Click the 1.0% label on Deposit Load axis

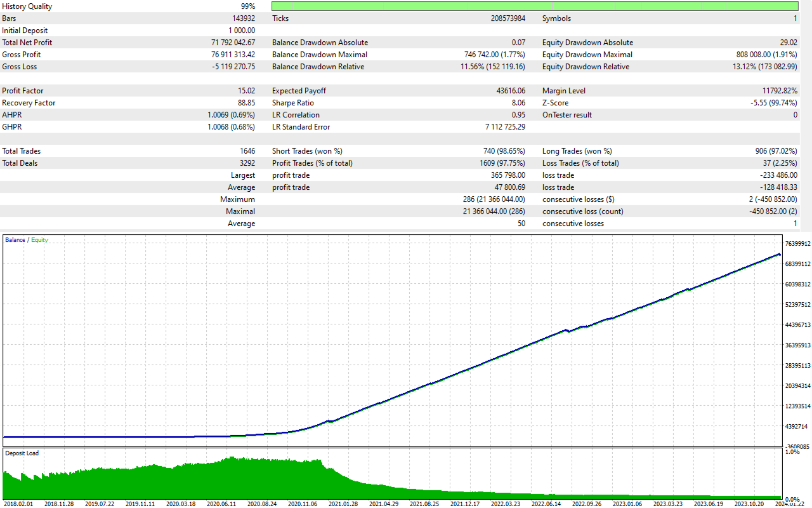click(792, 452)
